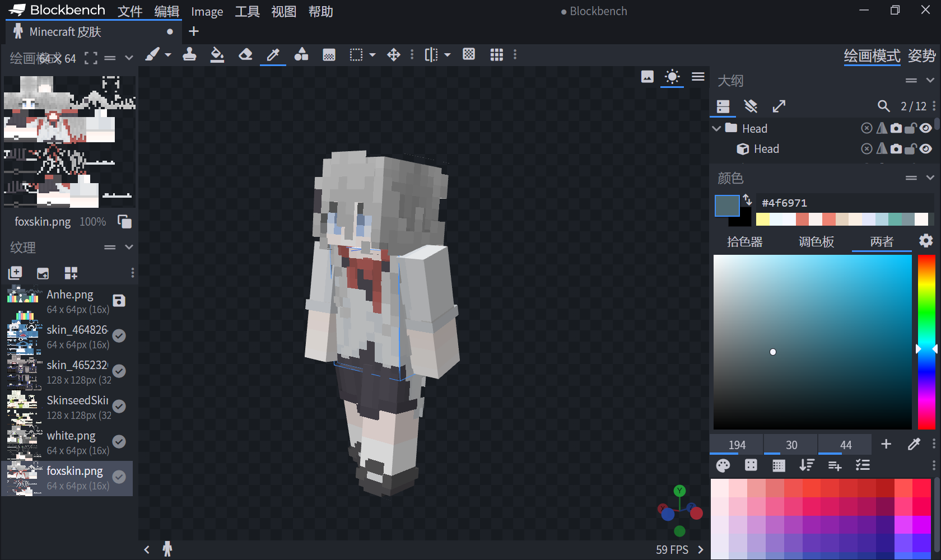
Task: Open the 帮助 menu
Action: click(321, 11)
